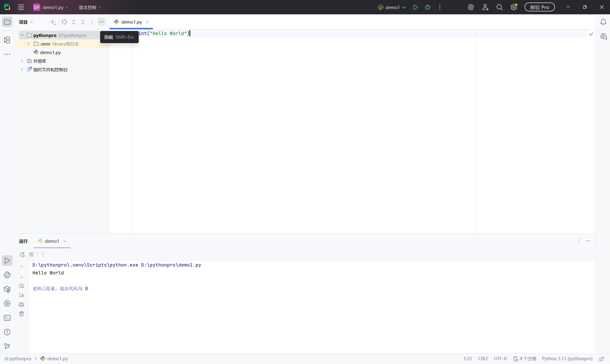
Task: Enable scroll to end in the console
Action: coord(22,295)
